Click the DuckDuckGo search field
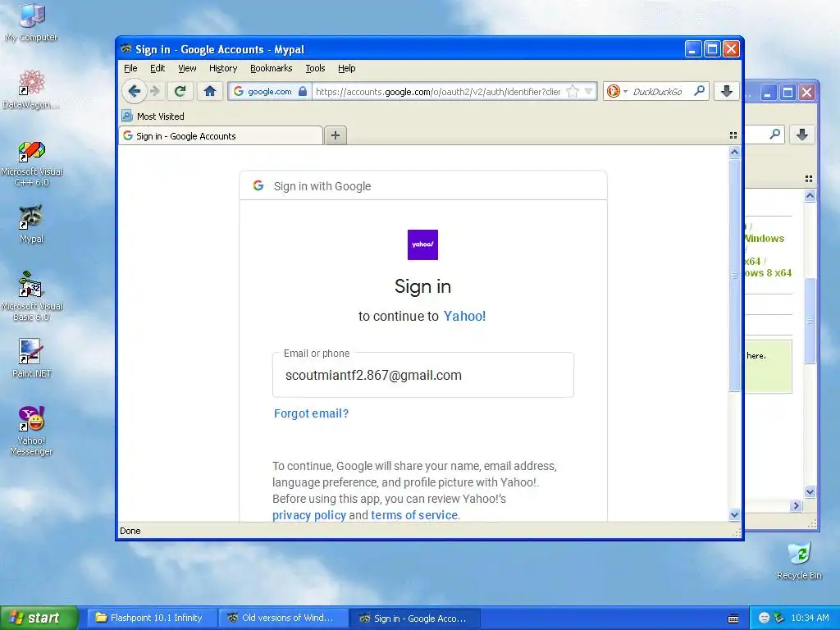 coord(660,92)
